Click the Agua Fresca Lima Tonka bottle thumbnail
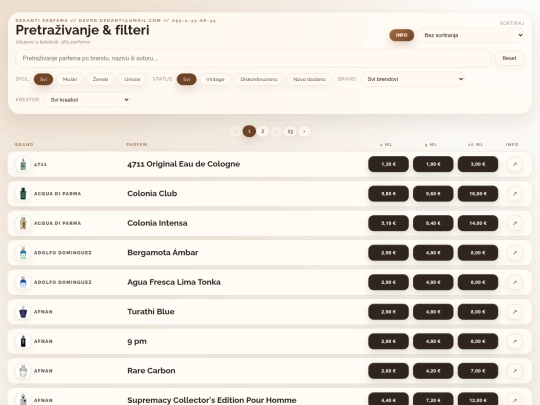540x405 pixels. pos(23,282)
